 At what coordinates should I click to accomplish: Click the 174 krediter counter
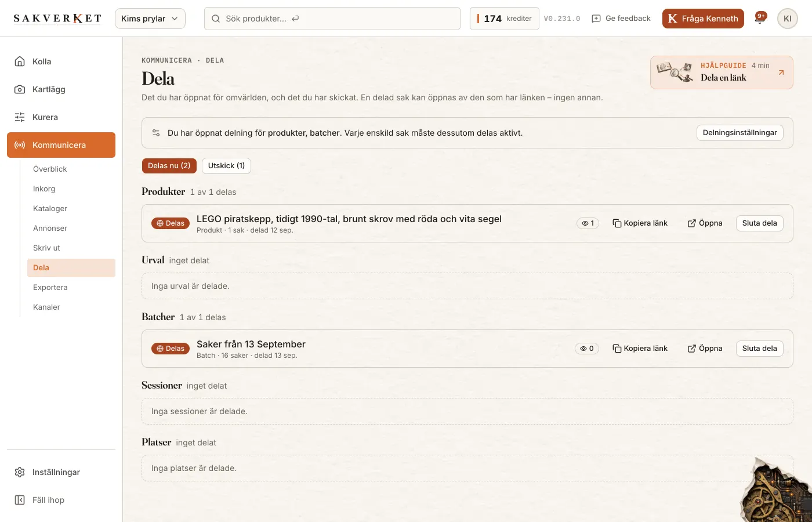point(505,19)
